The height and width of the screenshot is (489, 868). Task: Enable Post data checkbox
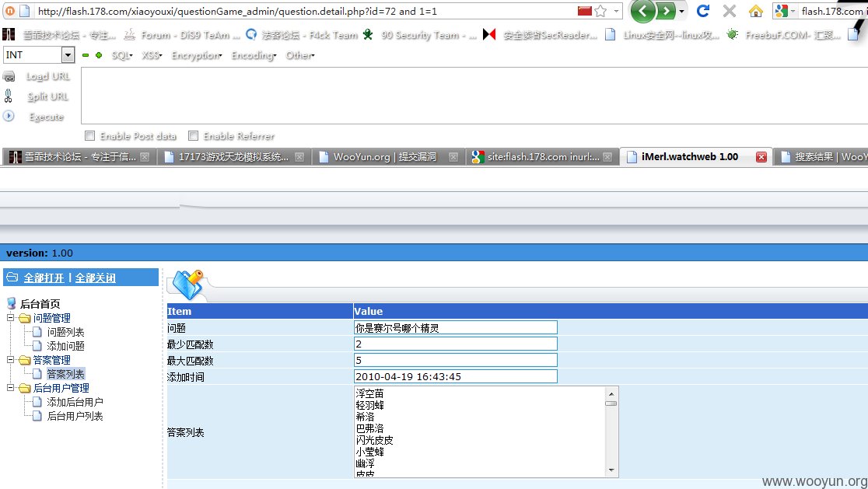point(89,135)
